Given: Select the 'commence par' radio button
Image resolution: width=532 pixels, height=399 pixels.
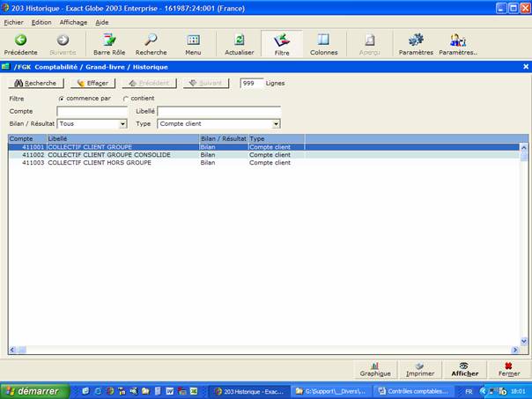Looking at the screenshot, I should pyautogui.click(x=62, y=98).
